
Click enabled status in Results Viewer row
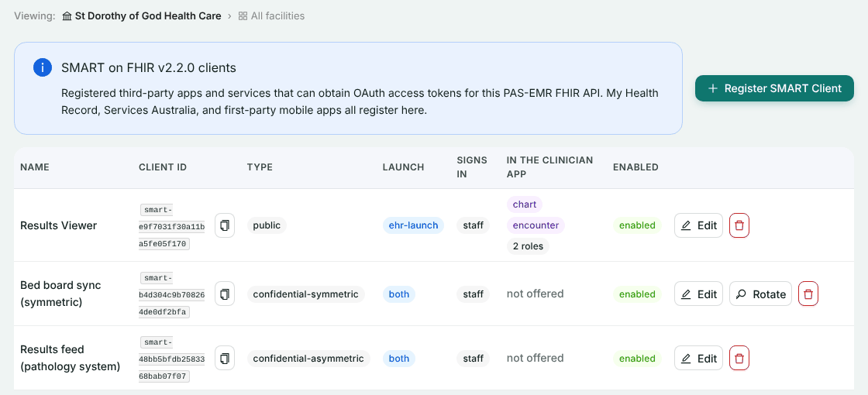point(637,225)
